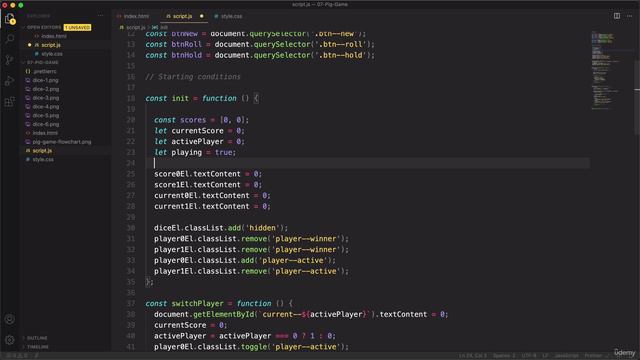Select script.js under Open Editors
Image resolution: width=640 pixels, height=360 pixels.
(51, 45)
